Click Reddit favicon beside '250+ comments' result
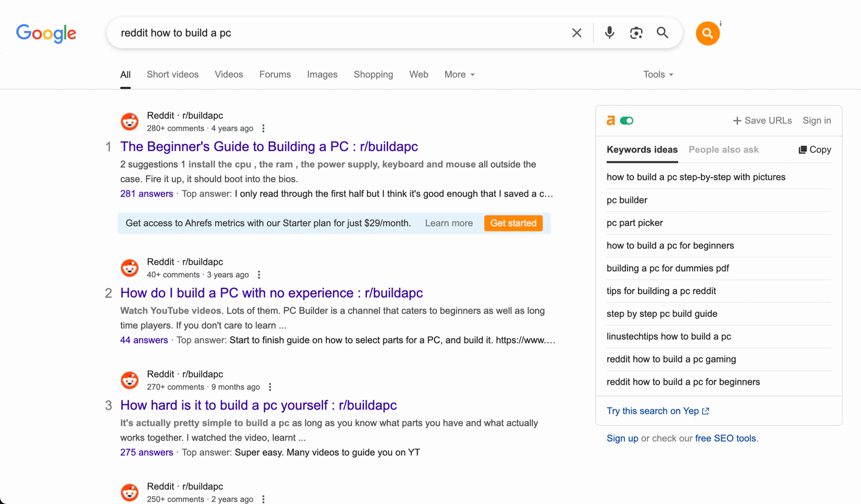Image resolution: width=861 pixels, height=504 pixels. click(x=130, y=493)
